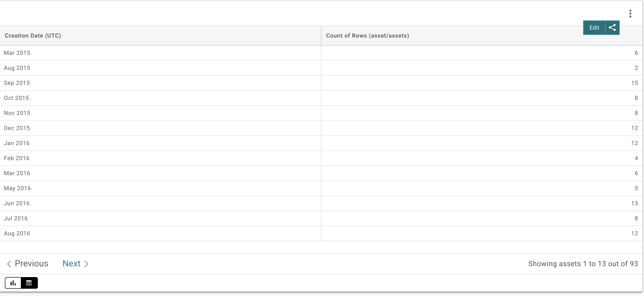644x296 pixels.
Task: Go to Next page of assets
Action: point(72,263)
